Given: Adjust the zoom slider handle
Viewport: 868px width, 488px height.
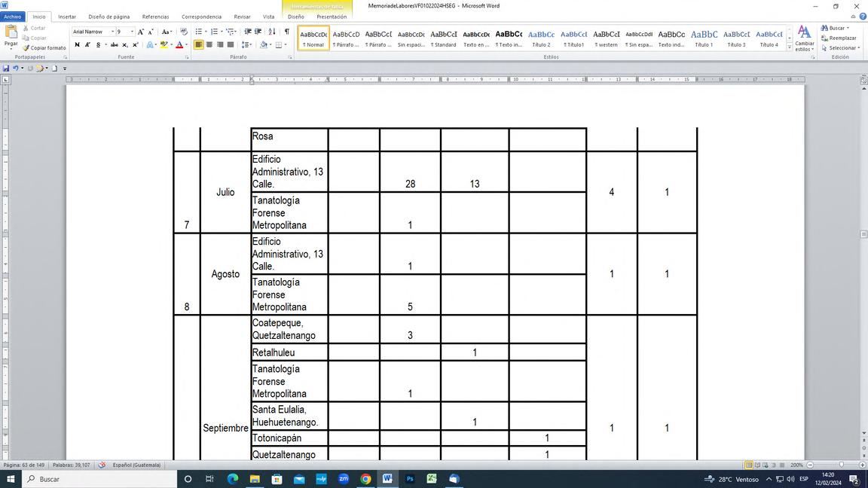Looking at the screenshot, I should click(842, 465).
